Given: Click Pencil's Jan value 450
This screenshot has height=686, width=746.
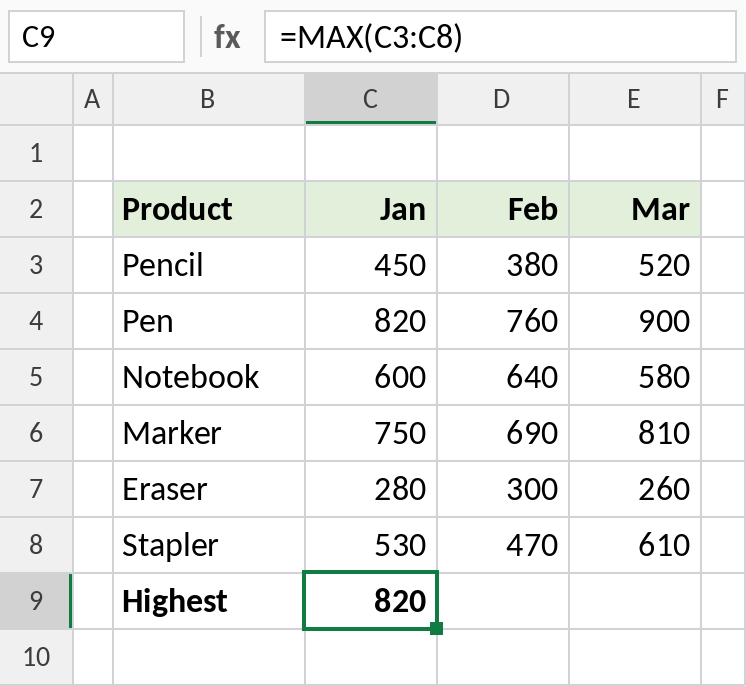Looking at the screenshot, I should [371, 265].
